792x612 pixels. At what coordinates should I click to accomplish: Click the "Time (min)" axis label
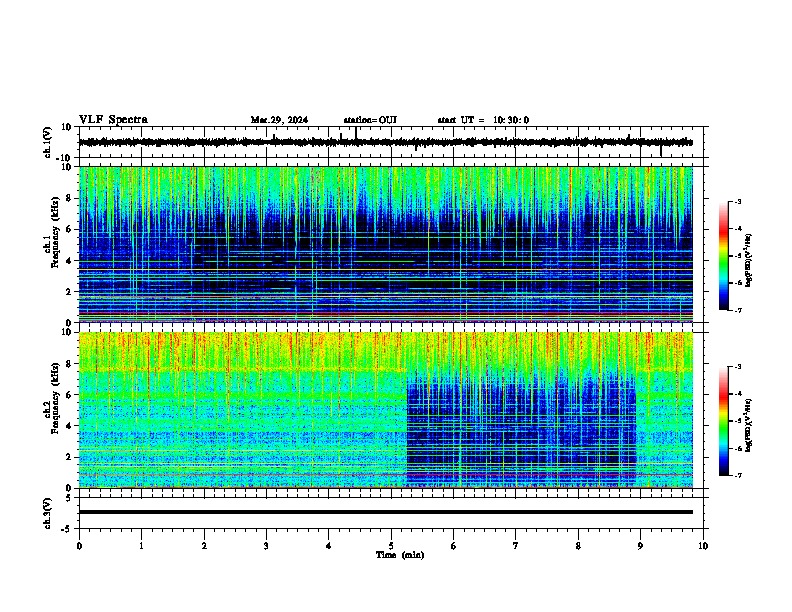coord(400,555)
